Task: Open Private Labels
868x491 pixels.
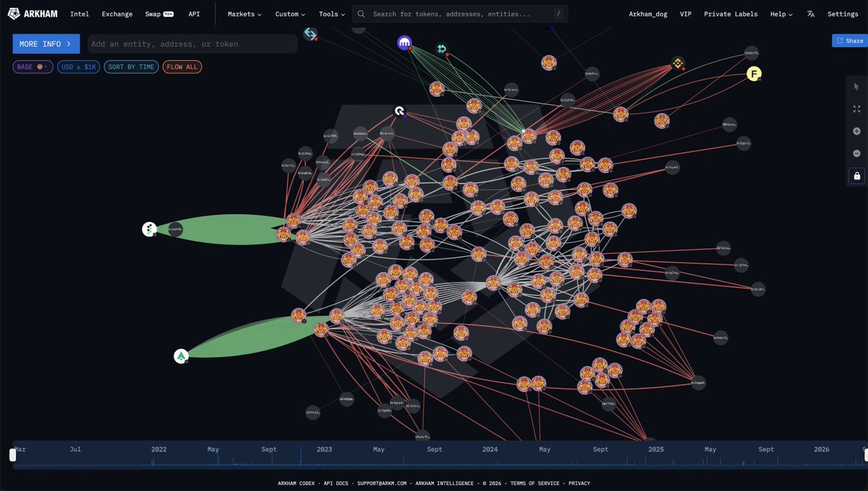Action: [x=731, y=14]
